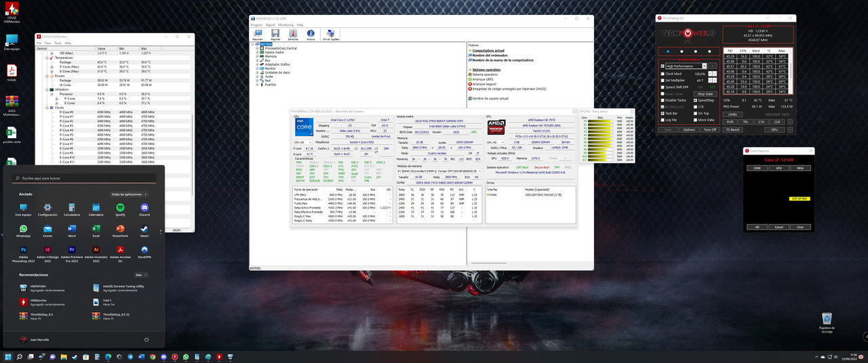
Task: Open Sensores thermometer icon in HWiNFO
Action: tap(293, 35)
